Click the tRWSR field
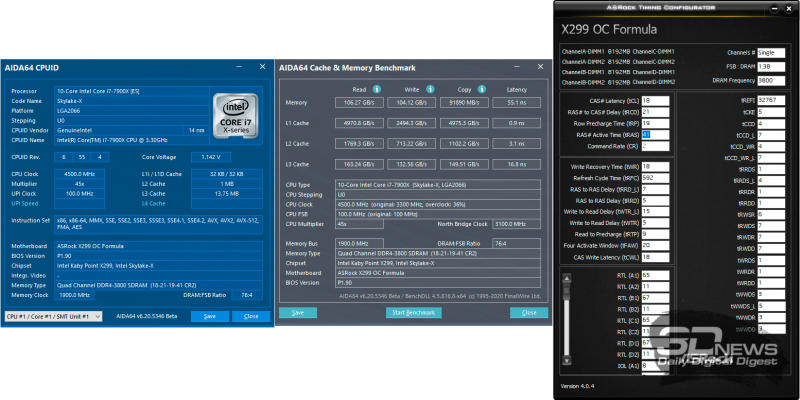This screenshot has width=800, height=400. tap(771, 214)
